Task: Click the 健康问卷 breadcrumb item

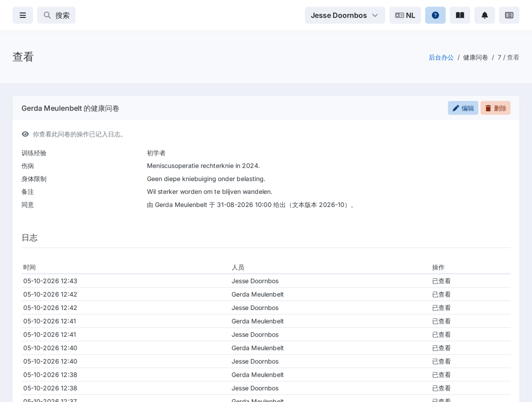Action: (x=475, y=57)
